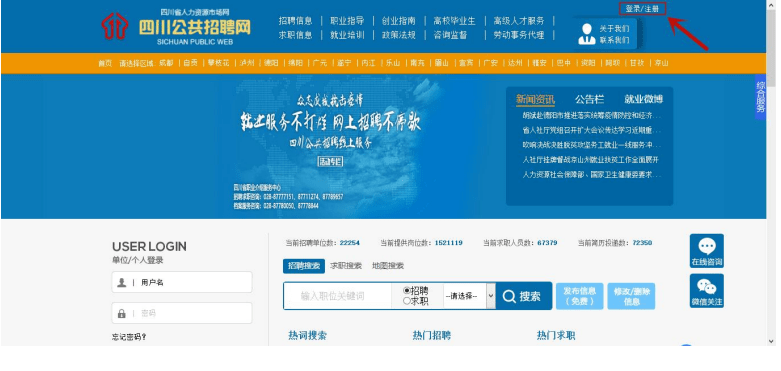Select the 招聘 radio button

tap(406, 290)
